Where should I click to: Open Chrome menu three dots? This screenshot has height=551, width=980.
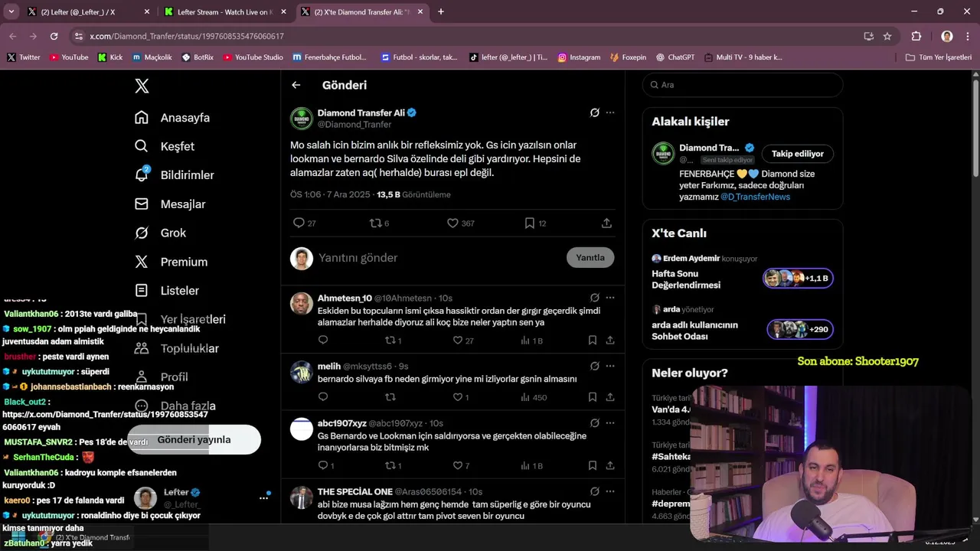[967, 36]
